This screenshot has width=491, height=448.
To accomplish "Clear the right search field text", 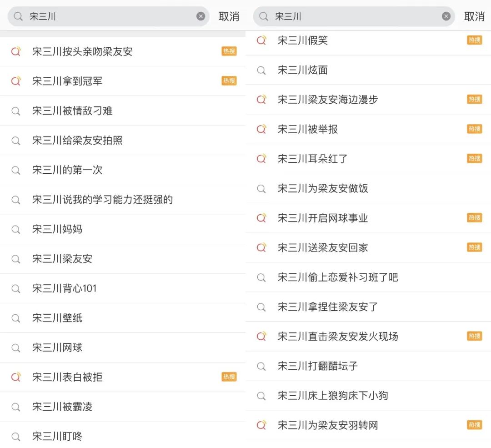I will [446, 16].
